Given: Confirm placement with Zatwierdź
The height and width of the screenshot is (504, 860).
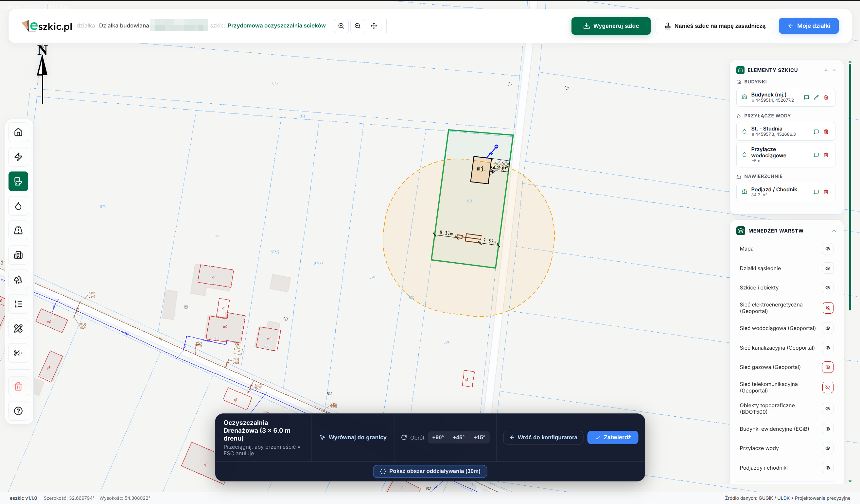Looking at the screenshot, I should pyautogui.click(x=613, y=438).
